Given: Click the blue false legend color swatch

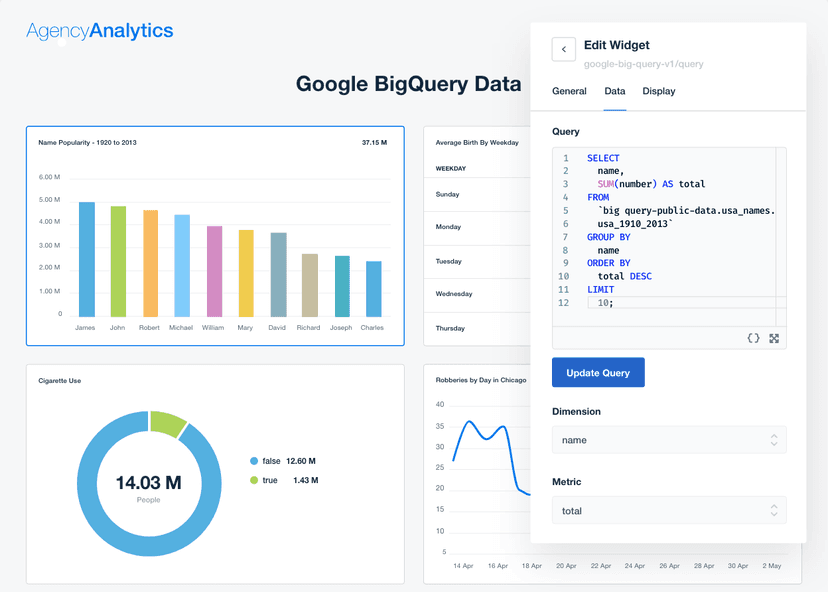Looking at the screenshot, I should [x=253, y=461].
